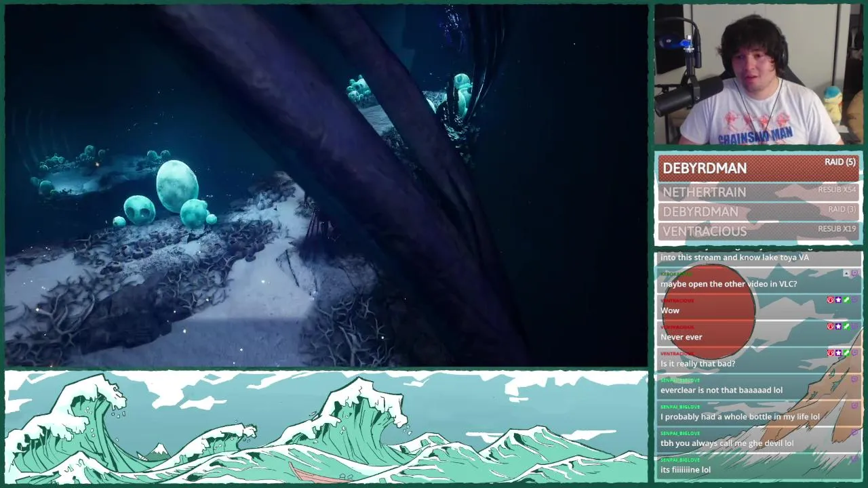The width and height of the screenshot is (868, 488).
Task: Click the VENTRACIOUS username above 'Is it really that bad?'
Action: pyautogui.click(x=677, y=354)
